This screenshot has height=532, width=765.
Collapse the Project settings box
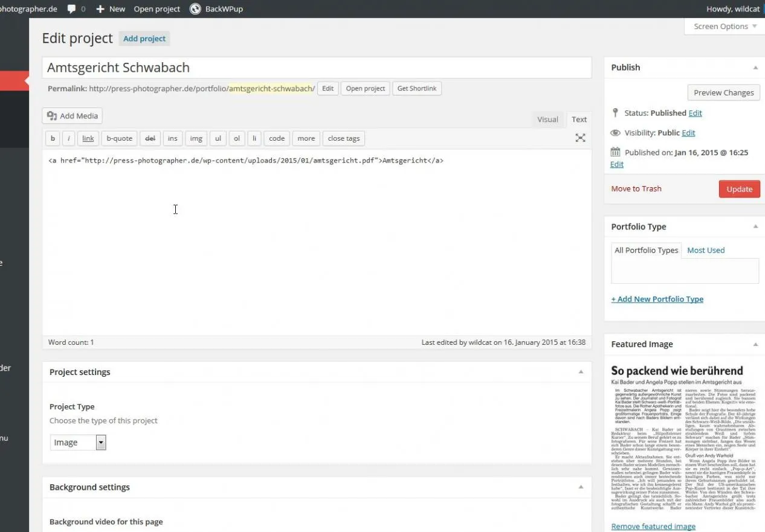pyautogui.click(x=581, y=372)
